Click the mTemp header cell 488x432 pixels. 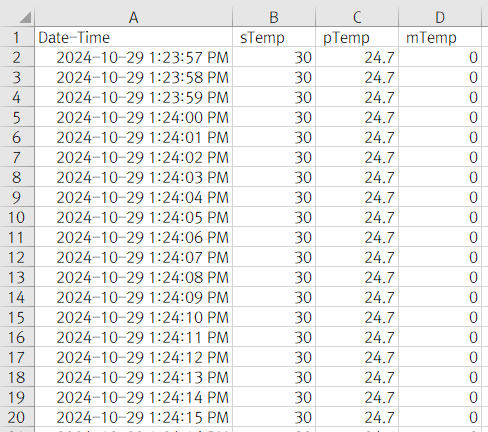[x=440, y=37]
